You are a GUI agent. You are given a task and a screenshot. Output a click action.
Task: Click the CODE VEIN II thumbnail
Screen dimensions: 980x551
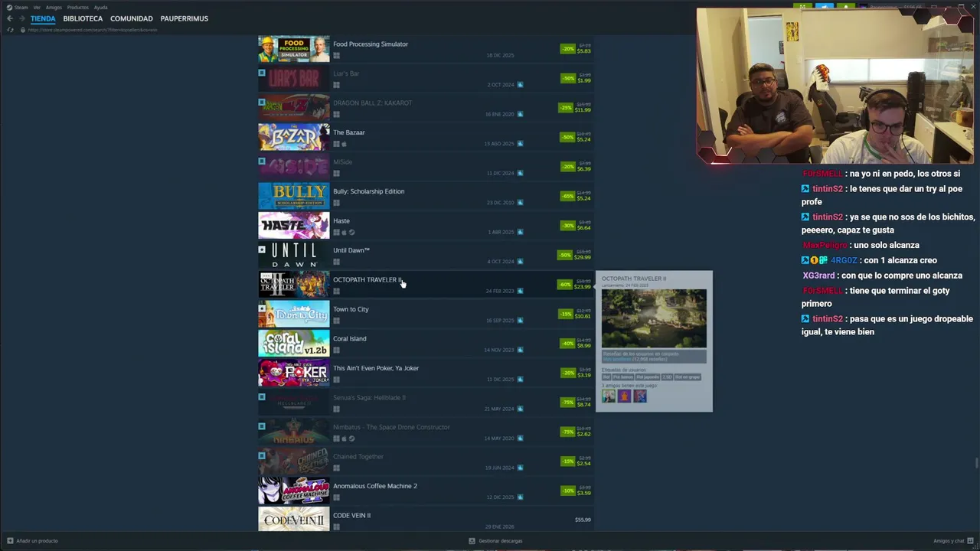click(x=294, y=520)
